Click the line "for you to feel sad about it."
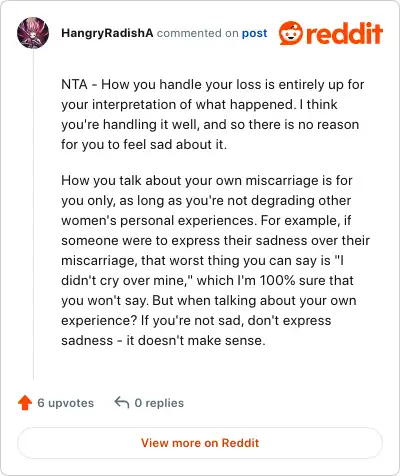This screenshot has width=400, height=476. click(x=144, y=144)
